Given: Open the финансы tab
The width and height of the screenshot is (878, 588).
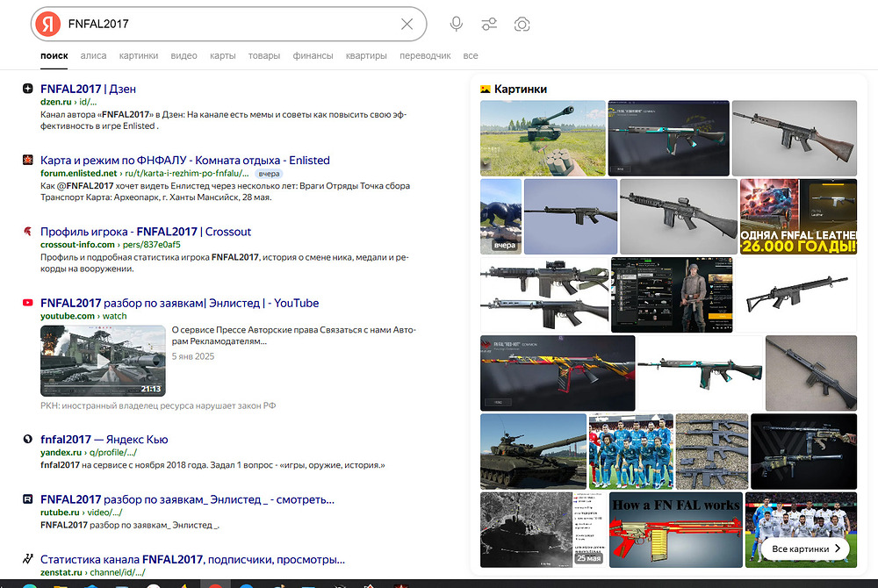Looking at the screenshot, I should pos(313,56).
